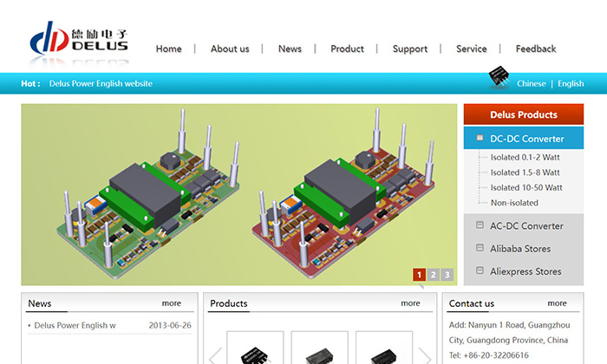Open the hot link Delus Power English website
Viewport: 607px width, 364px height.
[x=101, y=83]
